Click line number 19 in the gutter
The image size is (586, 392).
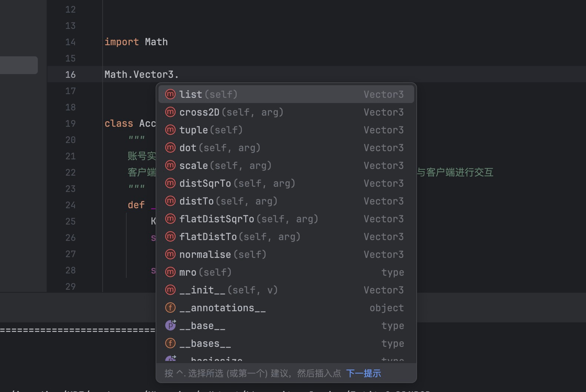70,123
